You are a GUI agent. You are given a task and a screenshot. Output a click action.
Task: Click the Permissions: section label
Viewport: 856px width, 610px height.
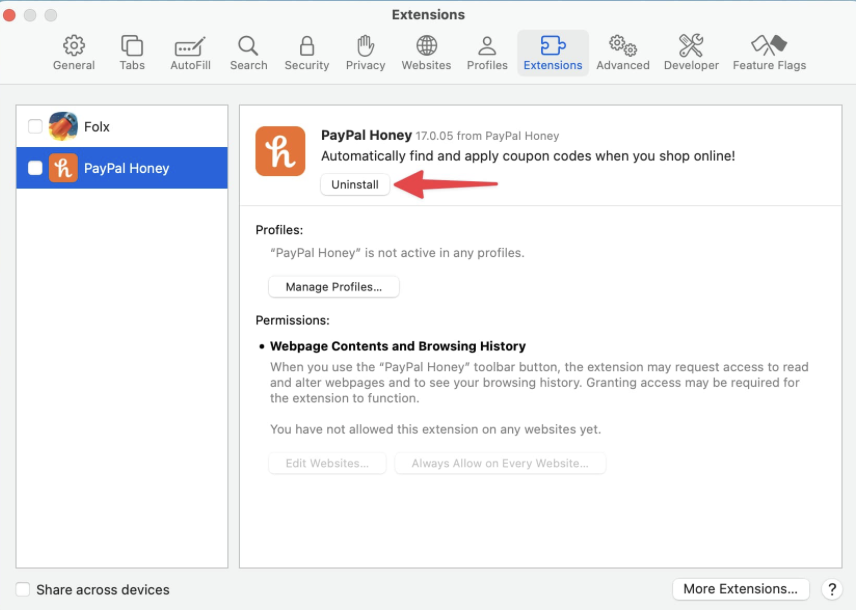click(293, 320)
